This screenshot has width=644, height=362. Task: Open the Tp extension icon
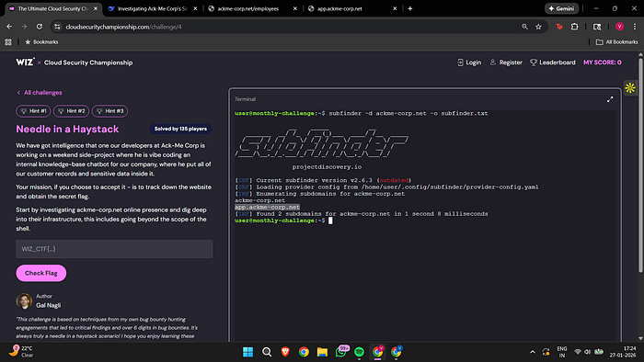click(559, 27)
